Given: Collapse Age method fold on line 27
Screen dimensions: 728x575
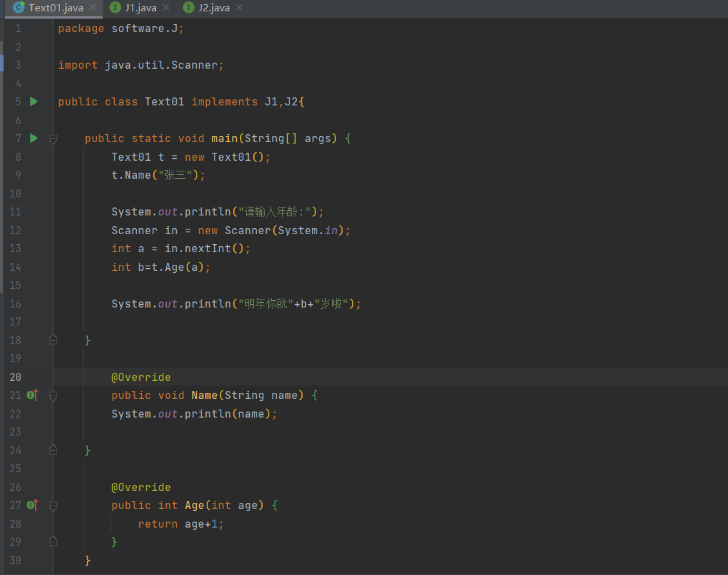Looking at the screenshot, I should (53, 506).
